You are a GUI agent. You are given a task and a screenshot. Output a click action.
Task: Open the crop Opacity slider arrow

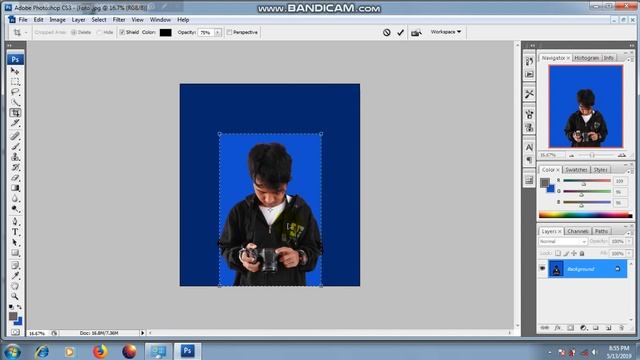point(218,32)
